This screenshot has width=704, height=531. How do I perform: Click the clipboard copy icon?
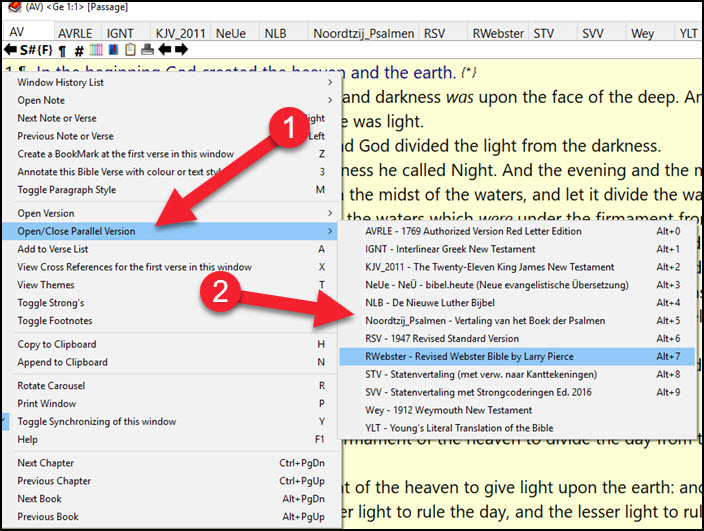pyautogui.click(x=130, y=49)
